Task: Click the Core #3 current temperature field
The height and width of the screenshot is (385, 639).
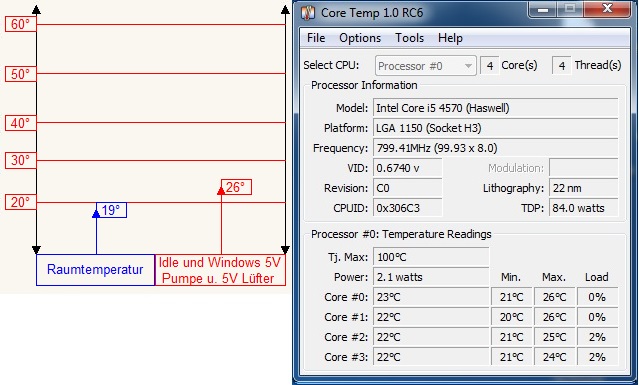Action: click(x=431, y=357)
